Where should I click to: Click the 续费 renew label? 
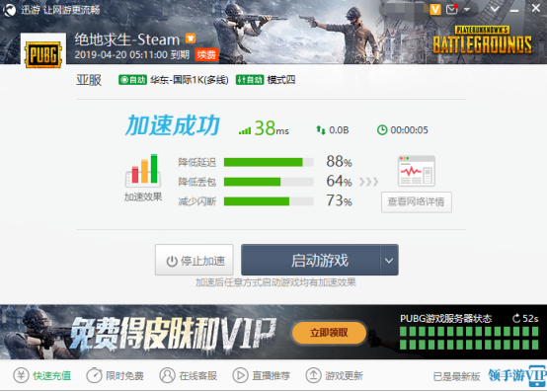(206, 54)
